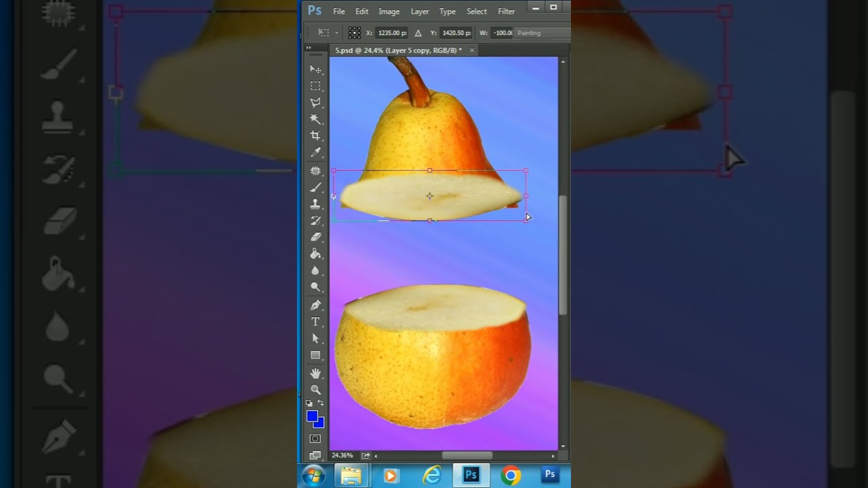Click the horizontal scrollbar thumb
The height and width of the screenshot is (488, 868).
click(x=467, y=455)
